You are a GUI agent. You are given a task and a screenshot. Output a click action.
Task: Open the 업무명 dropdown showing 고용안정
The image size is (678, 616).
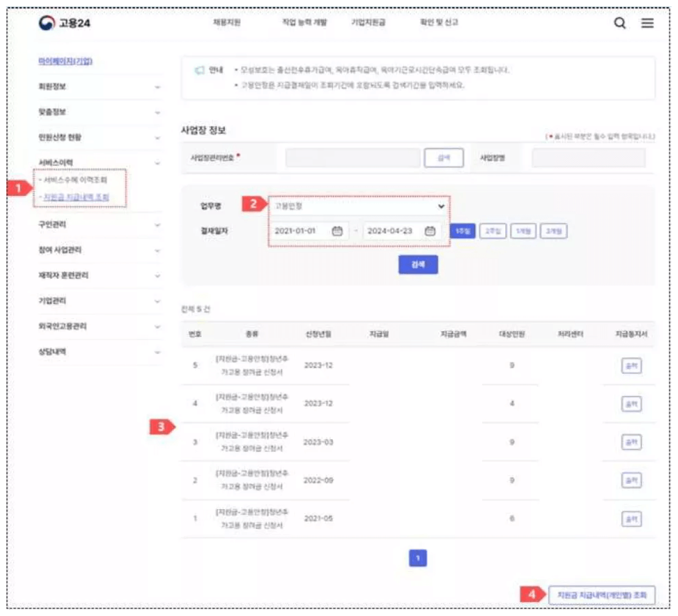tap(359, 206)
